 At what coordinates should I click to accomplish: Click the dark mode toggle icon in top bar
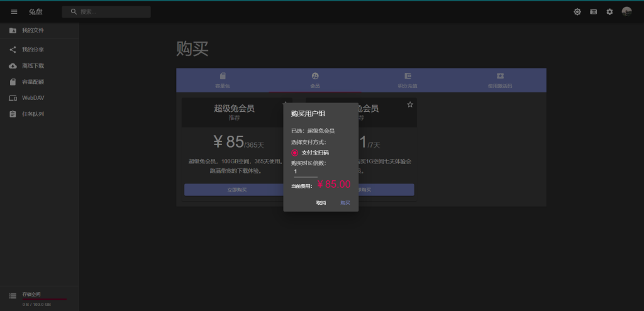[x=577, y=12]
